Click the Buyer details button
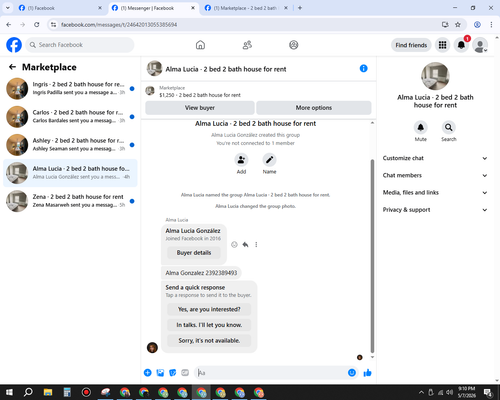Viewport: 500px width, 400px height. (194, 253)
